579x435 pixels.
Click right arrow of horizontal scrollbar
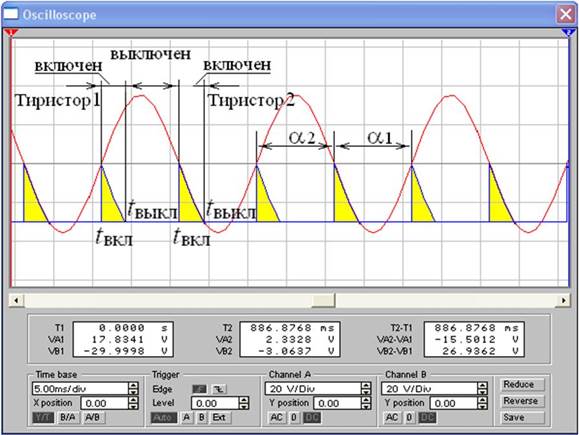click(x=563, y=300)
